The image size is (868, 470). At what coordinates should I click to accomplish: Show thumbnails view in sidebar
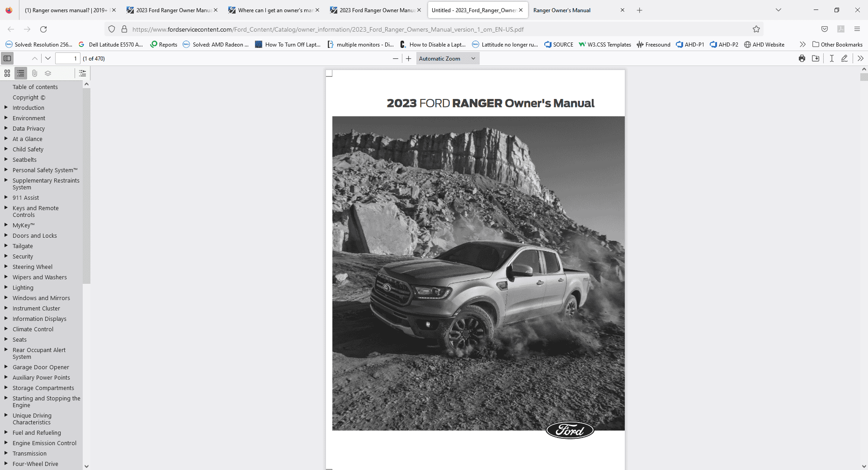pos(7,73)
